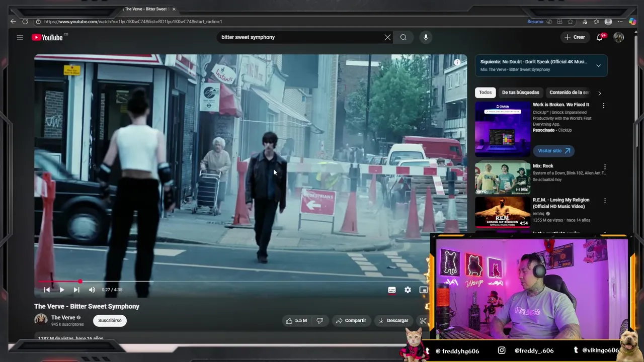Open the YouTube account avatar menu
Image resolution: width=644 pixels, height=362 pixels.
618,37
